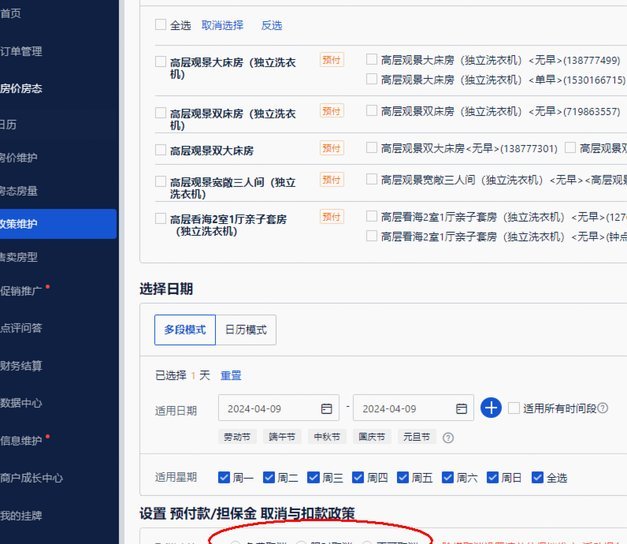This screenshot has height=544, width=627.
Task: Click start date field 2024-04-09
Action: 279,408
